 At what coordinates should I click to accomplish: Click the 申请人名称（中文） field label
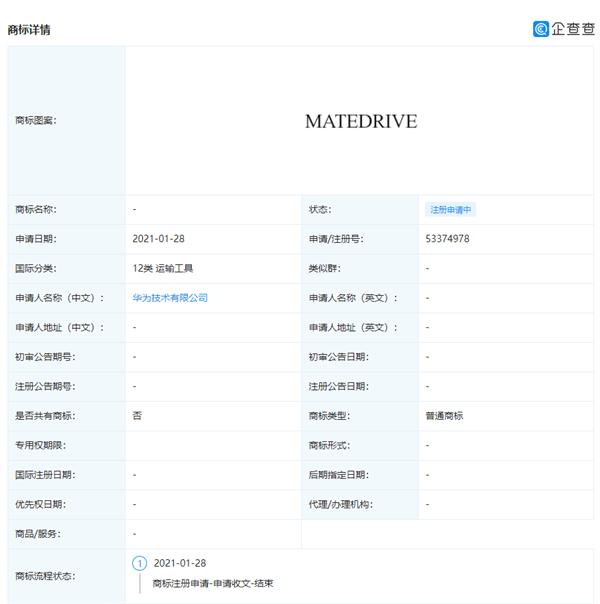coord(55,298)
